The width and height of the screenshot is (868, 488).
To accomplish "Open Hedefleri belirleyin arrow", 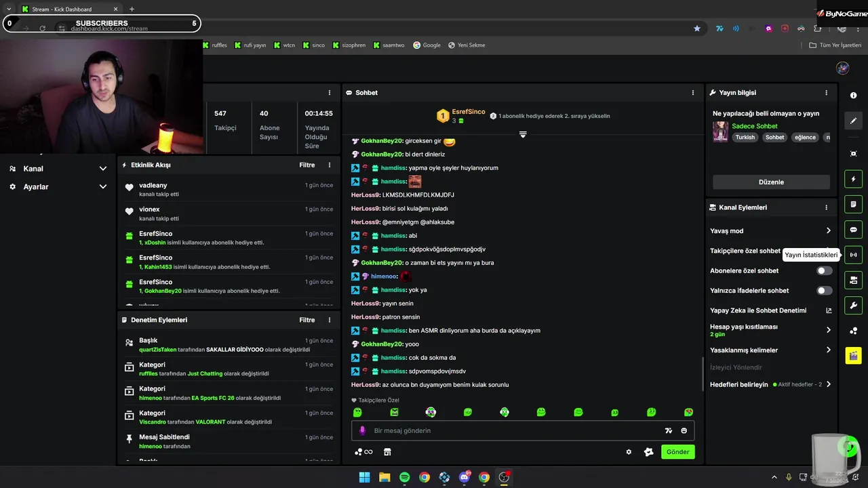I will click(828, 384).
